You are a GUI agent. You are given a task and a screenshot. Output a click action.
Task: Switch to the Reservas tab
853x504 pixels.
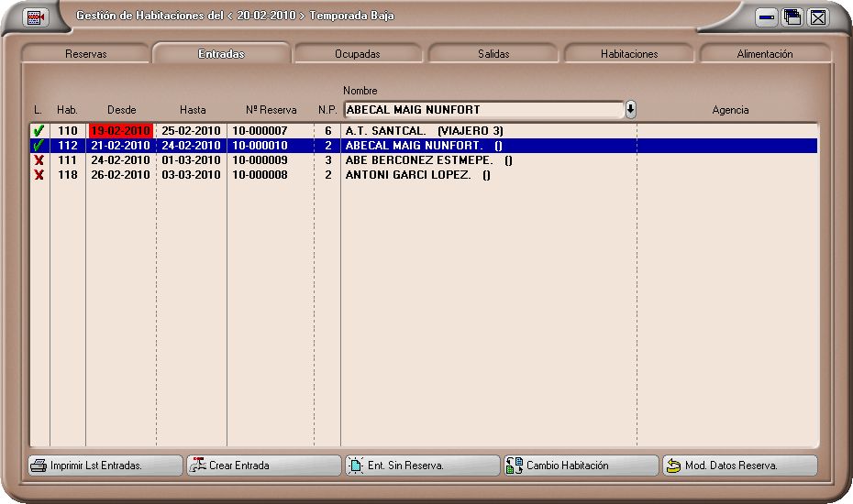click(85, 54)
